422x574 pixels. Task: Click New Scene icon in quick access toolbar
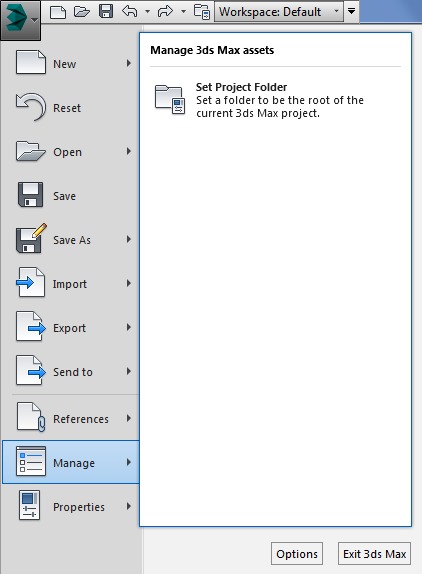point(58,12)
